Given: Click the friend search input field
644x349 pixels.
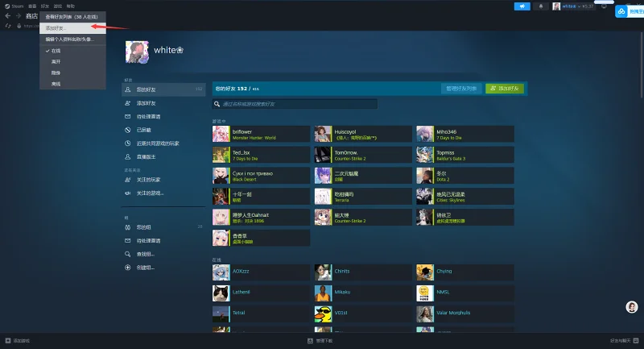Looking at the screenshot, I should [295, 104].
